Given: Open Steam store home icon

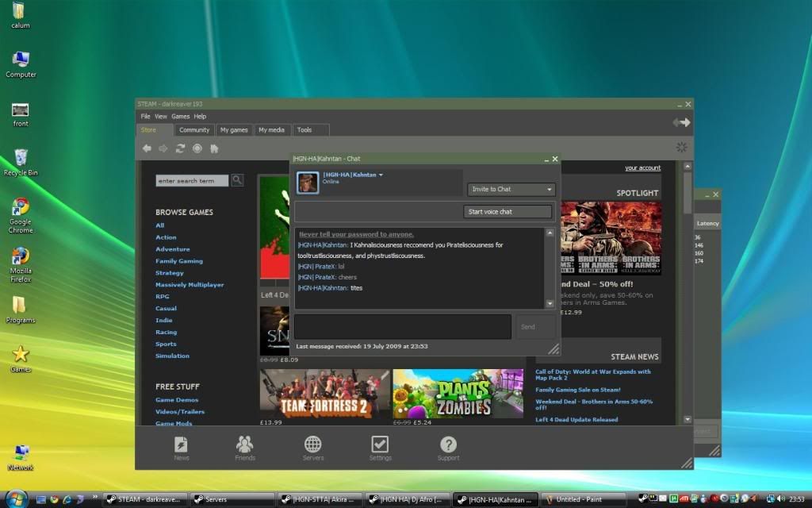Looking at the screenshot, I should click(214, 148).
